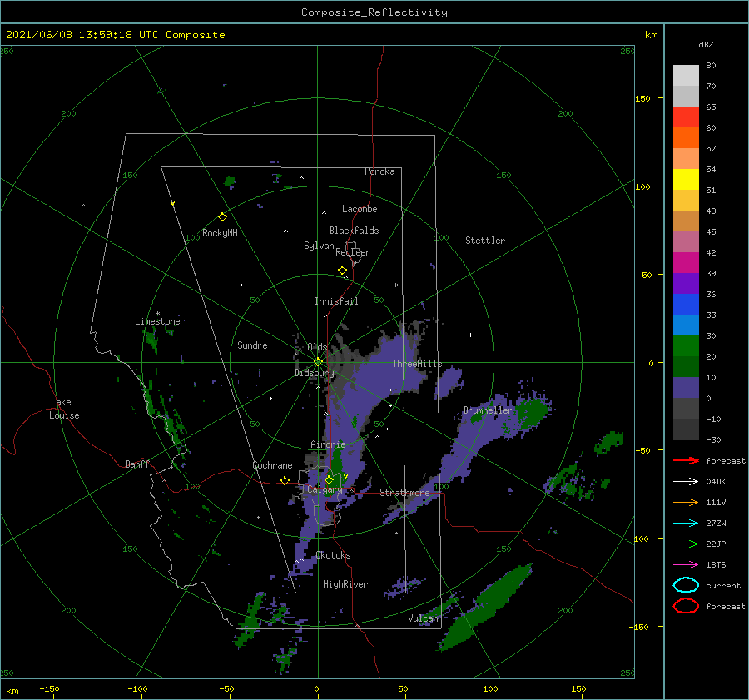749x700 pixels.
Task: Pick the green 22JP arrow in legend
Action: [686, 544]
